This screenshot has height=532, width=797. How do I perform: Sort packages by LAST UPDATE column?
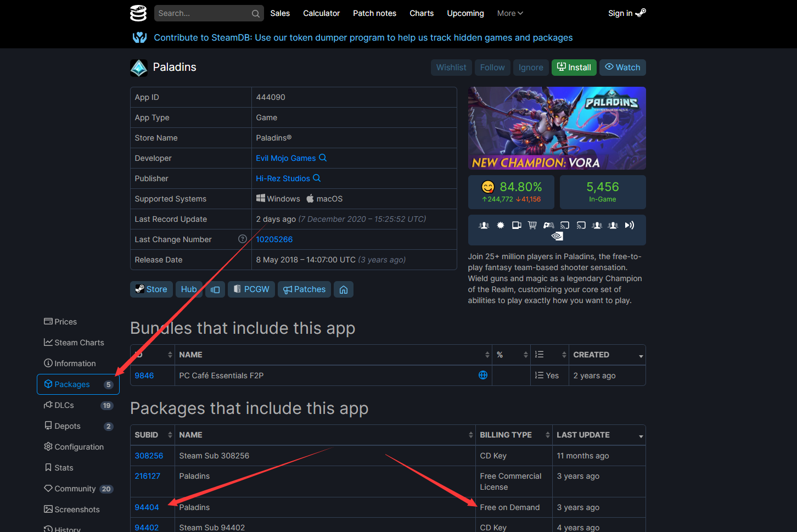[x=598, y=435]
